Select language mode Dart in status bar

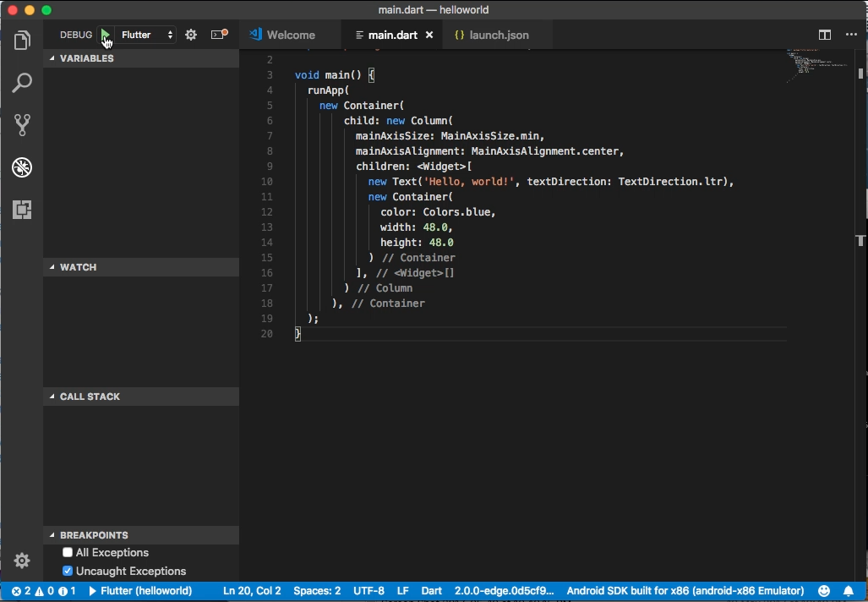tap(432, 591)
